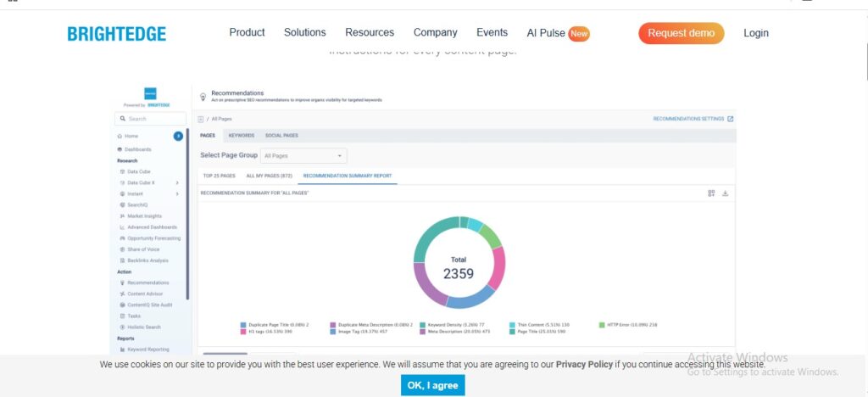The height and width of the screenshot is (397, 868).
Task: Click All Pages breadcrumb link
Action: 221,119
